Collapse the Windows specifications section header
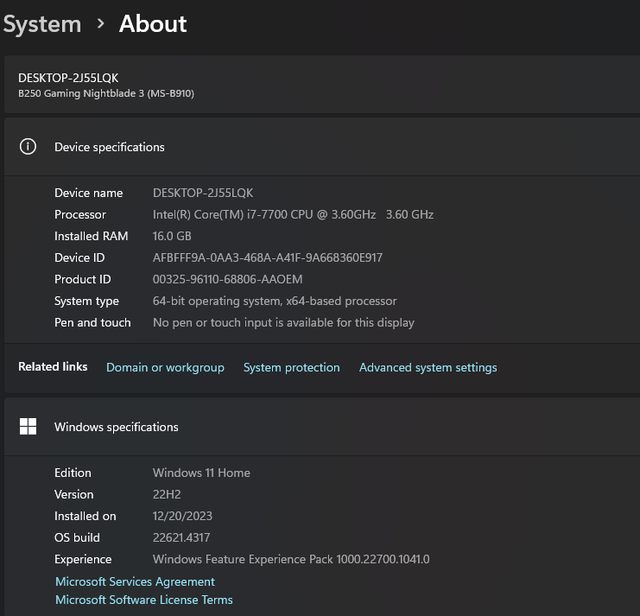The image size is (640, 616). coord(322,427)
